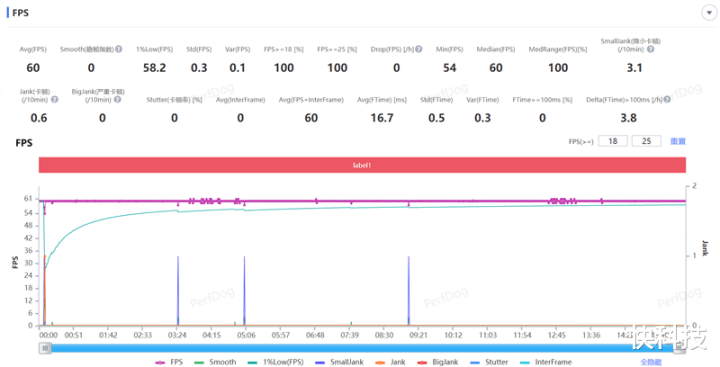
Task: Open help icon next to Drop(FPS)
Action: (x=419, y=49)
